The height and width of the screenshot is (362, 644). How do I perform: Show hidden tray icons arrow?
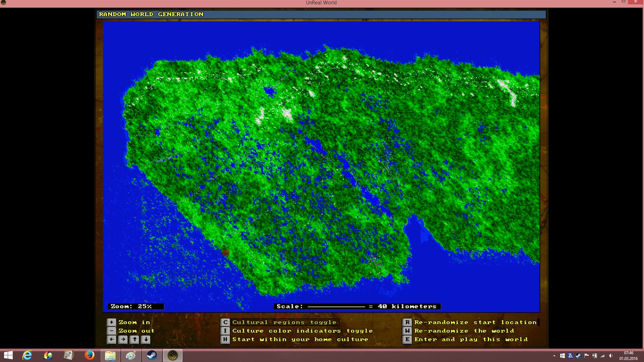click(554, 356)
